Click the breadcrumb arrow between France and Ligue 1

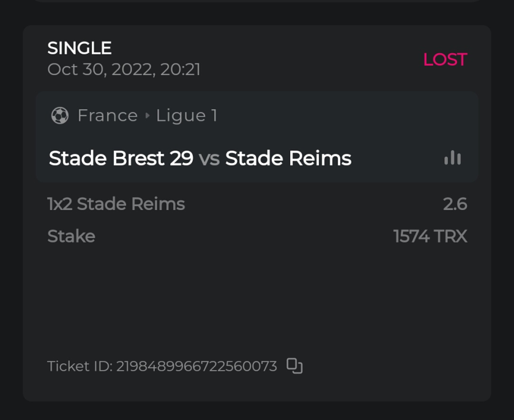click(147, 116)
